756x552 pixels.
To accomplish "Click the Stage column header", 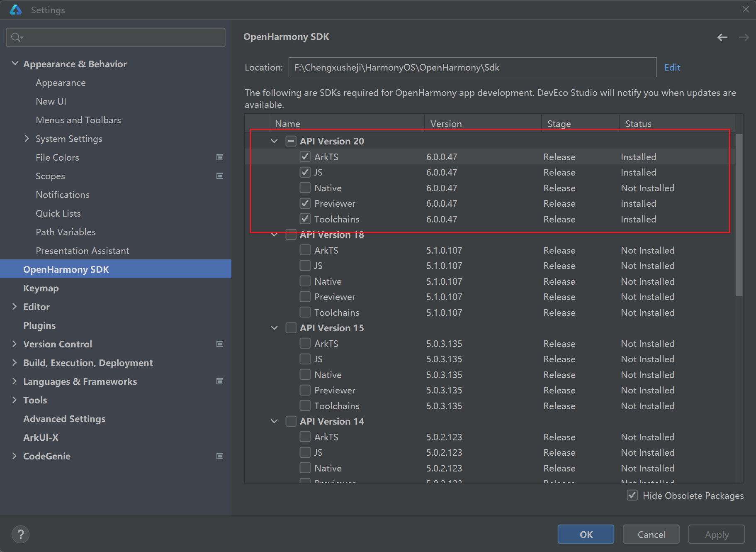I will (580, 123).
